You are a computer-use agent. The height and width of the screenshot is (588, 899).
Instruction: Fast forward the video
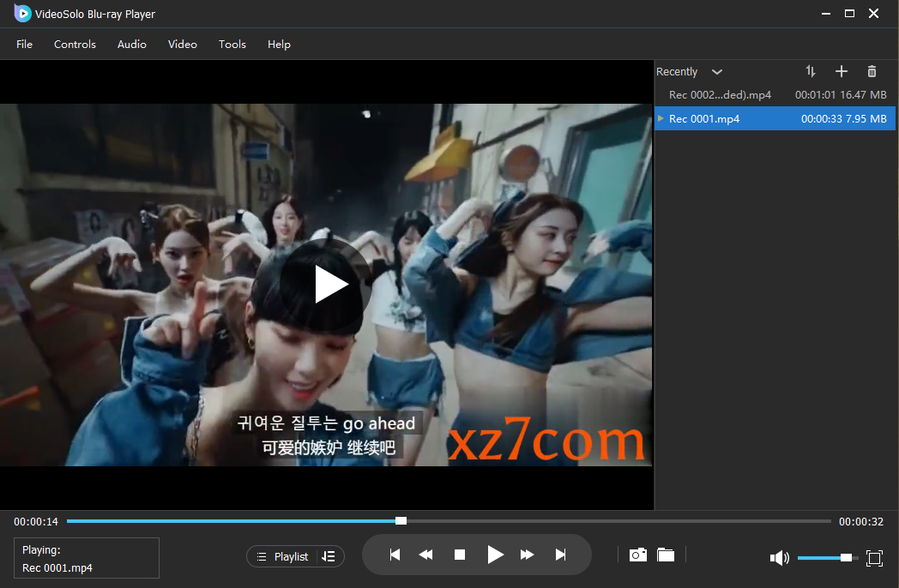pos(527,555)
